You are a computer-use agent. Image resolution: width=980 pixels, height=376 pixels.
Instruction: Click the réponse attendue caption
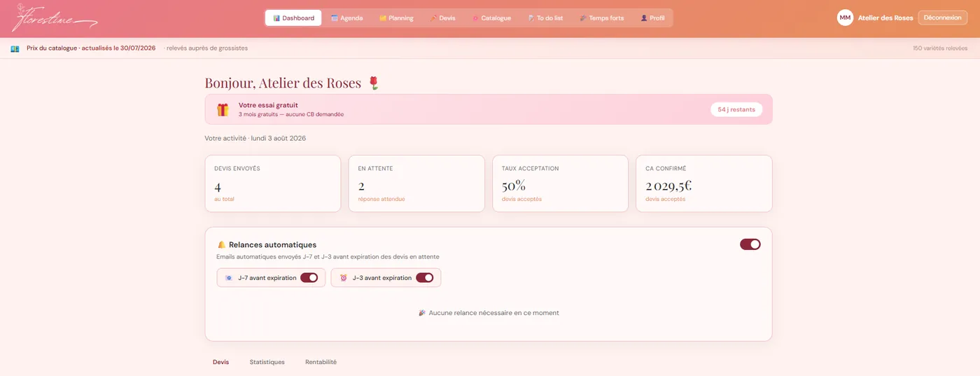(x=381, y=200)
